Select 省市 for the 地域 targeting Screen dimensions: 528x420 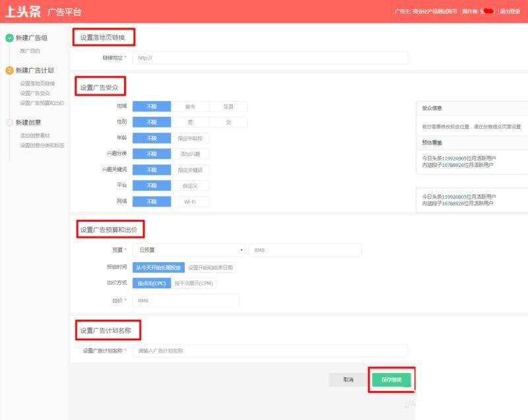(x=190, y=106)
